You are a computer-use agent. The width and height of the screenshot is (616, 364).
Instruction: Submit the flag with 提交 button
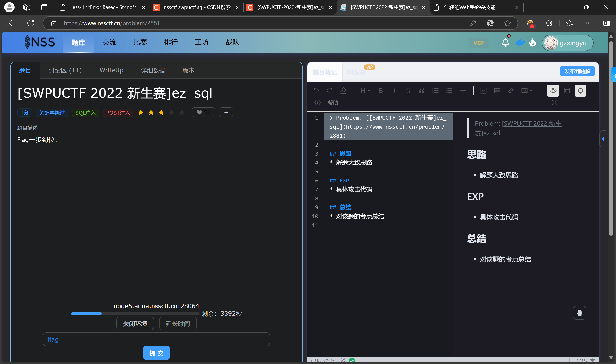pos(156,353)
